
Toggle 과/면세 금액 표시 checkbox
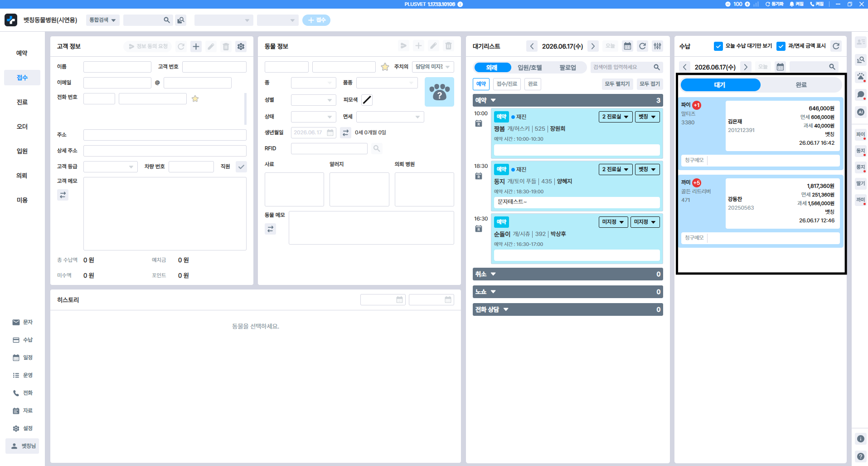click(x=781, y=46)
